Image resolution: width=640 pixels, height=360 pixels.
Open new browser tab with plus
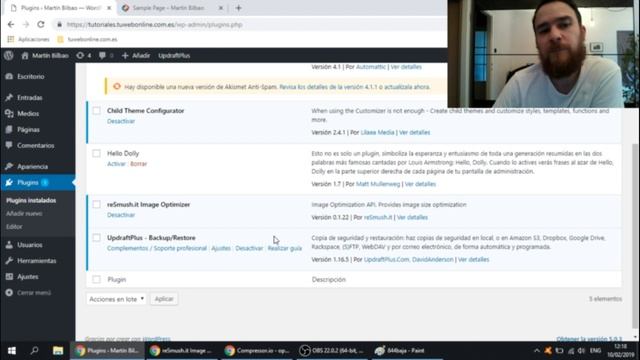tap(238, 8)
